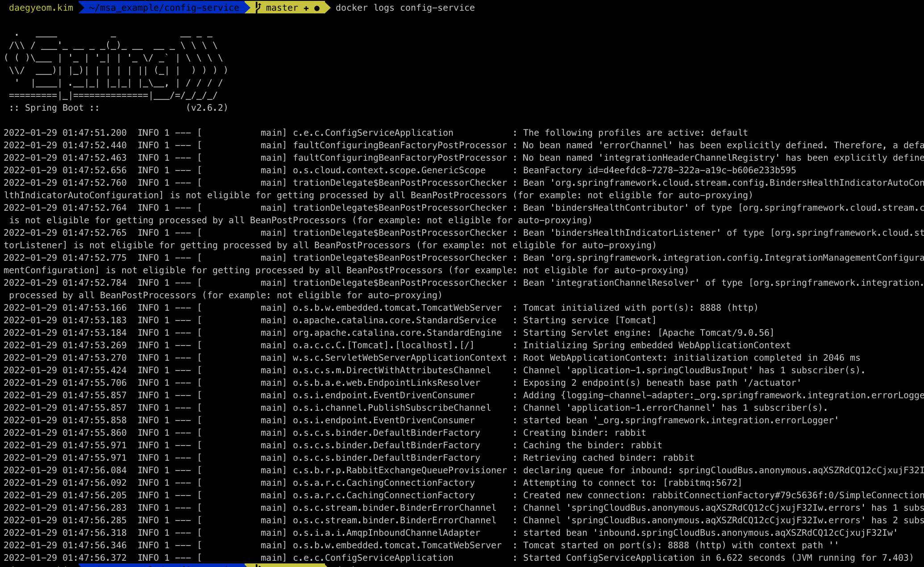Click 'Tomcat initialized with port(s): 8888' message
Image resolution: width=924 pixels, height=567 pixels.
tap(640, 308)
